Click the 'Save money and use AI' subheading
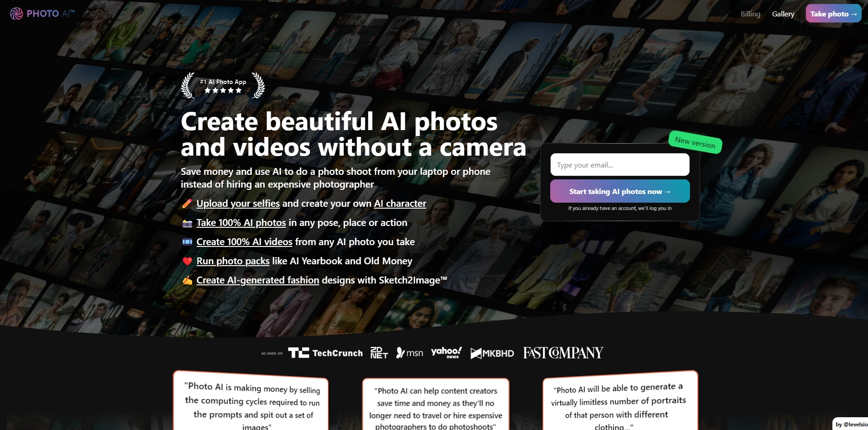This screenshot has height=430, width=868. coord(336,178)
